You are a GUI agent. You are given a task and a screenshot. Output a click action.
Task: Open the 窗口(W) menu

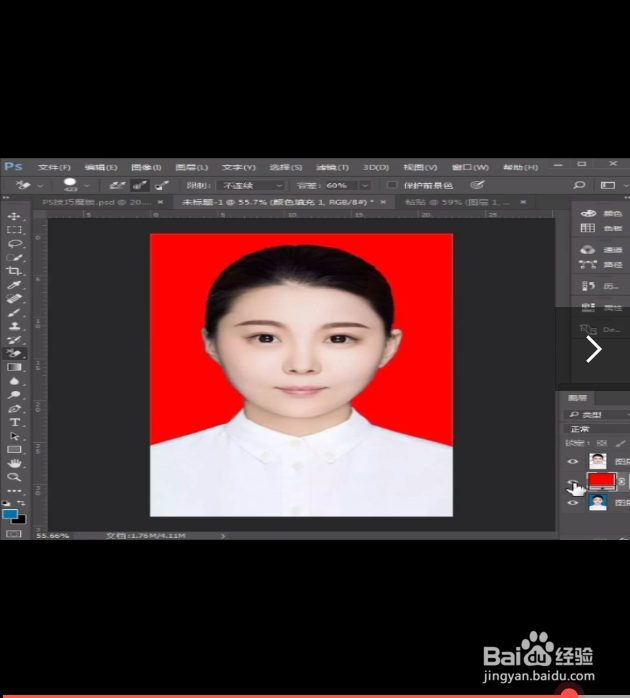(x=470, y=167)
